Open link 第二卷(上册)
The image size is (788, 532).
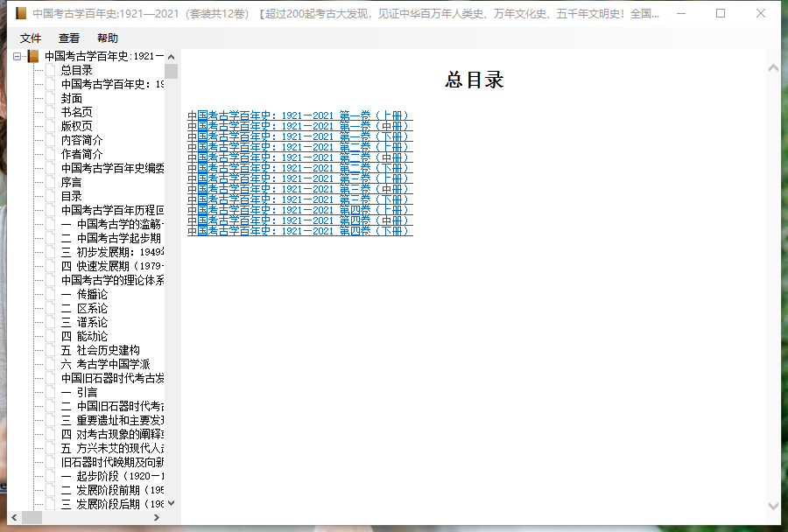click(300, 147)
